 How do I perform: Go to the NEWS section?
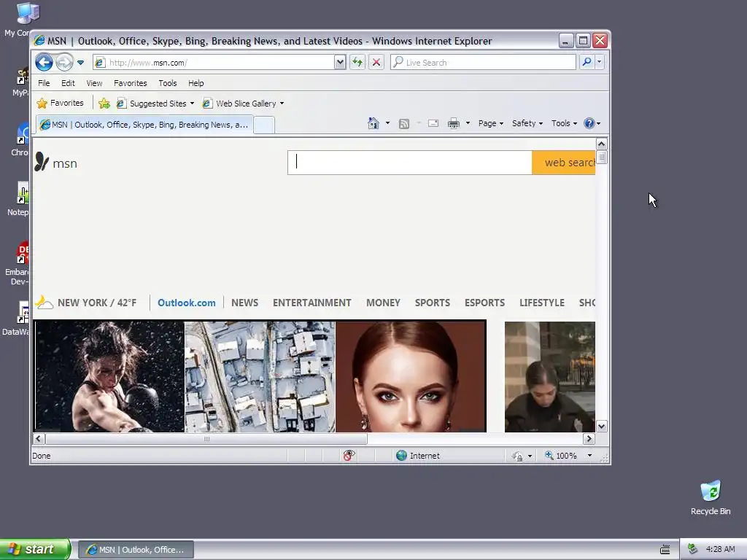245,303
